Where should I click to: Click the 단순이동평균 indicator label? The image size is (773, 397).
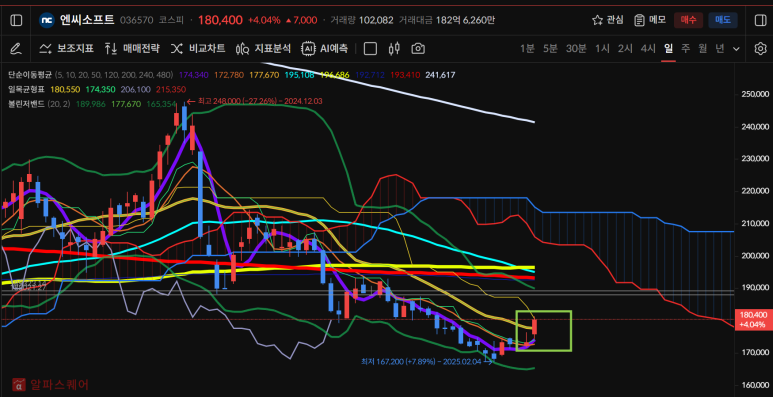click(30, 75)
